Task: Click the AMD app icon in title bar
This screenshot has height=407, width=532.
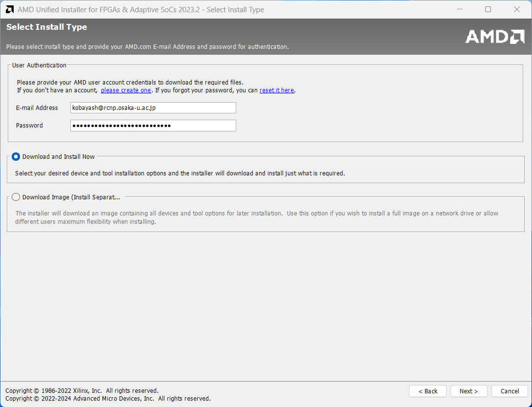Action: (9, 10)
